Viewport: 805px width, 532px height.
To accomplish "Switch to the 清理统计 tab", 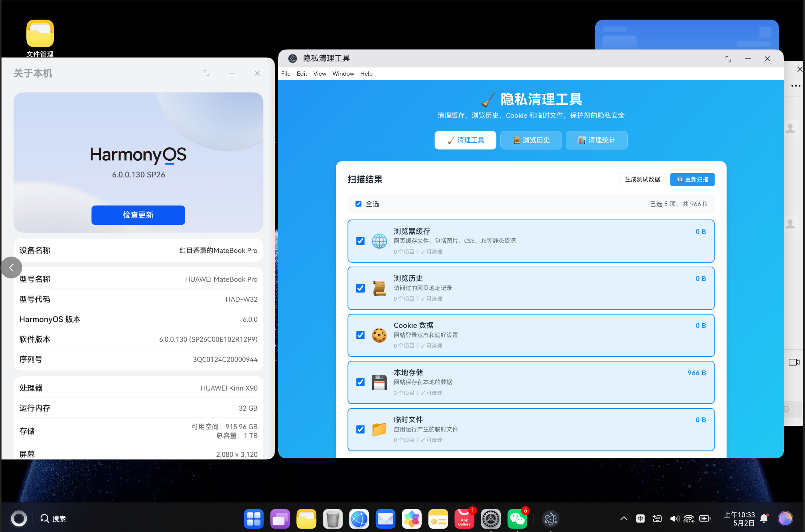I will [597, 140].
